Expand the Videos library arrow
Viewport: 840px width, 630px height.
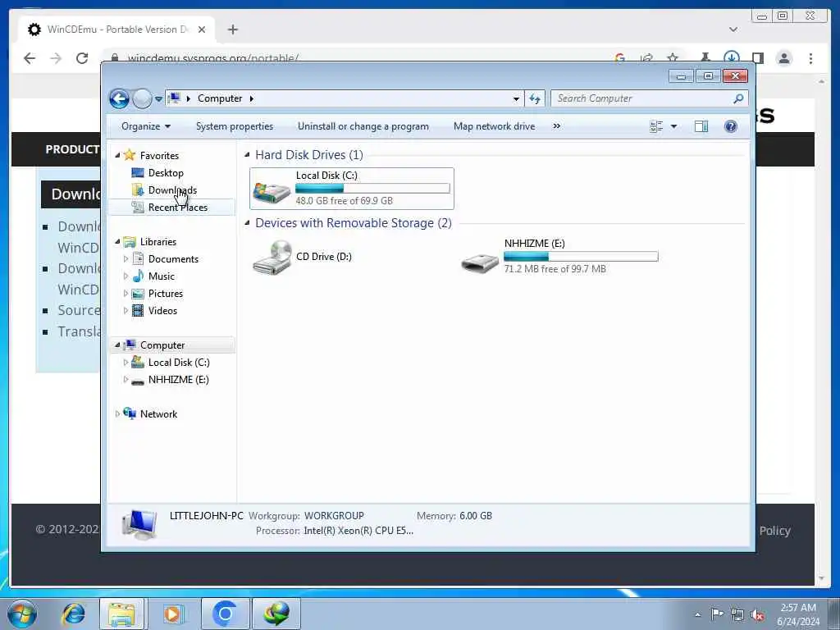pyautogui.click(x=126, y=310)
